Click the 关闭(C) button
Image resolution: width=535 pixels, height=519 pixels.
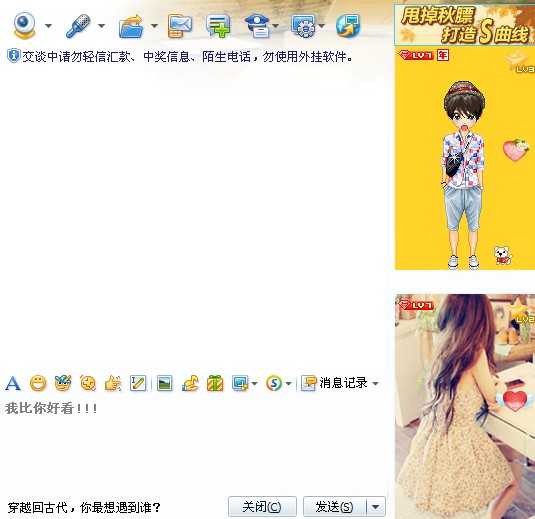point(262,507)
